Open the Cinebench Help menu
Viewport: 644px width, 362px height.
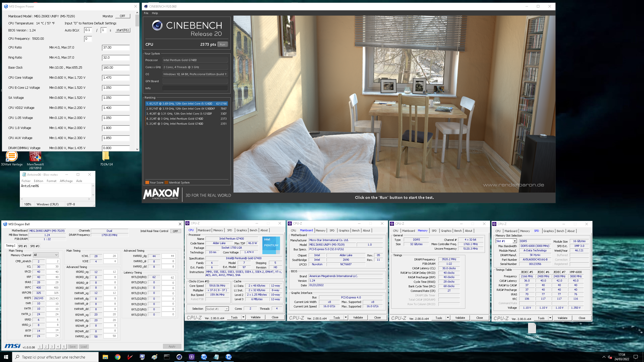[x=155, y=13]
